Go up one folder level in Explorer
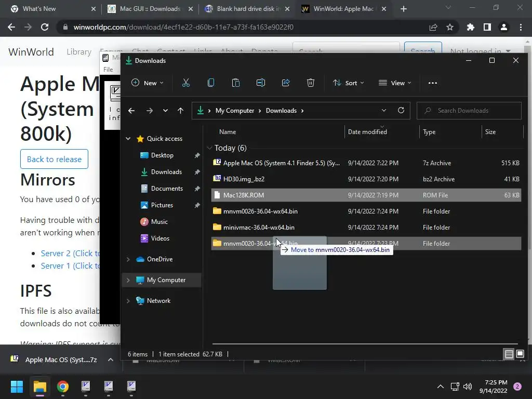The width and height of the screenshot is (532, 399). [x=180, y=111]
